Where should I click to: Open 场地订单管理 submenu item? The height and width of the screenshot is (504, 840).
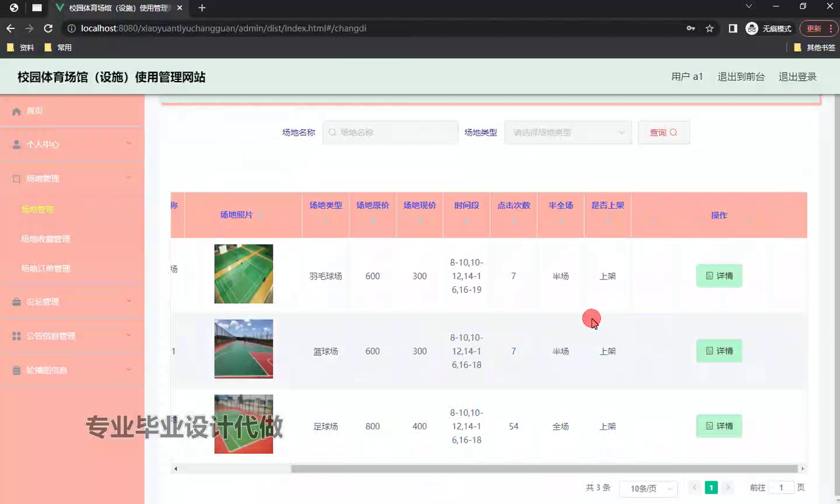[x=45, y=268]
